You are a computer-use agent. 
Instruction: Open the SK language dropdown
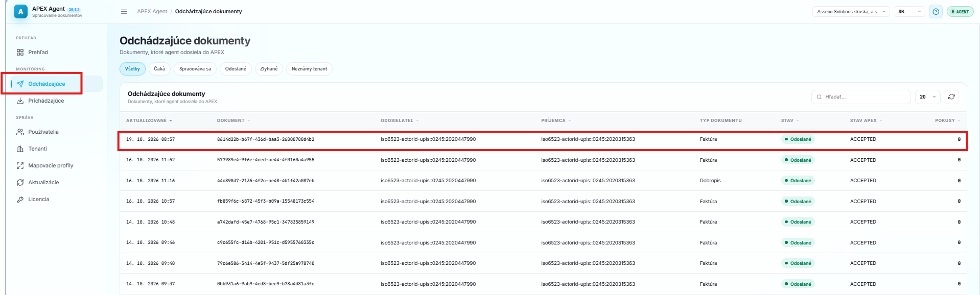tap(909, 12)
